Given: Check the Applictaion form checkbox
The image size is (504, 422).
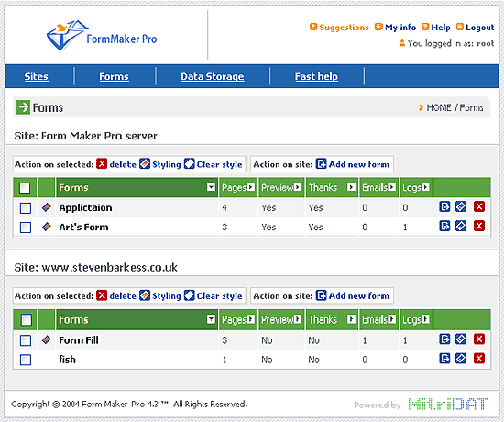Looking at the screenshot, I should click(x=26, y=208).
